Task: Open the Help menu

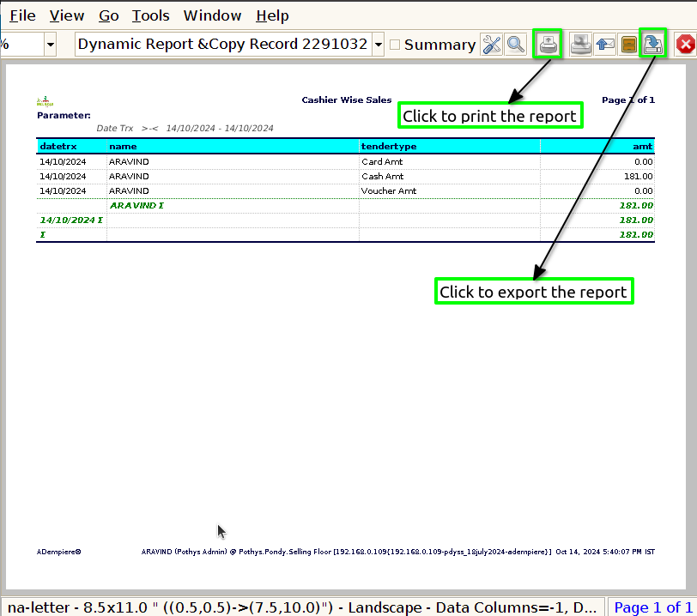Action: (x=272, y=15)
